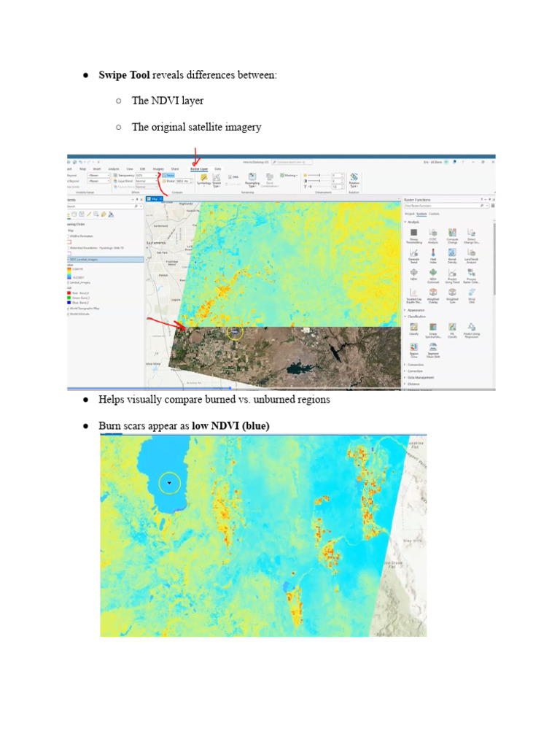Open the Tasseled Cap raster function
The image size is (560, 747).
tap(414, 295)
